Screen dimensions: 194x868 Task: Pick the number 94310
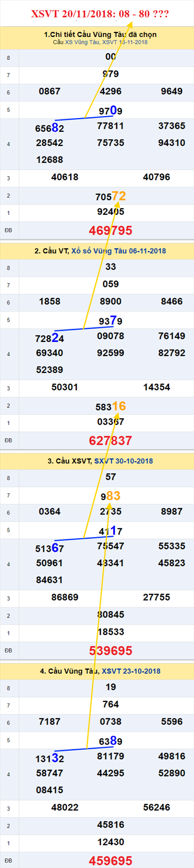171,143
